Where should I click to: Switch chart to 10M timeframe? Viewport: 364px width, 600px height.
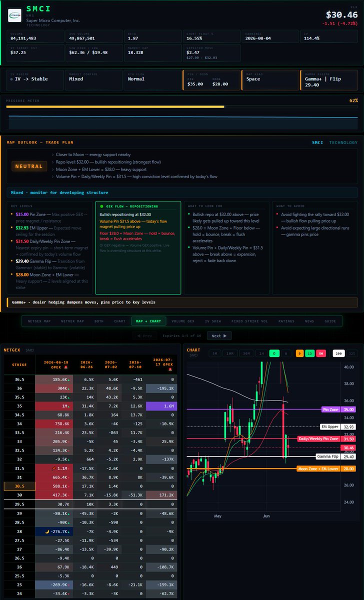[x=229, y=353]
